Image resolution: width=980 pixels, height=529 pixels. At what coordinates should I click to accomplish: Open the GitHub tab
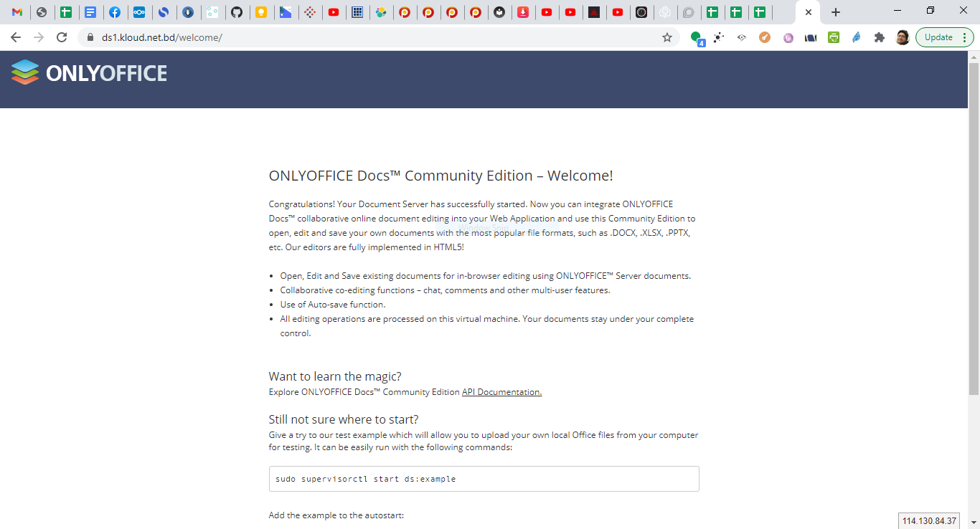point(237,12)
